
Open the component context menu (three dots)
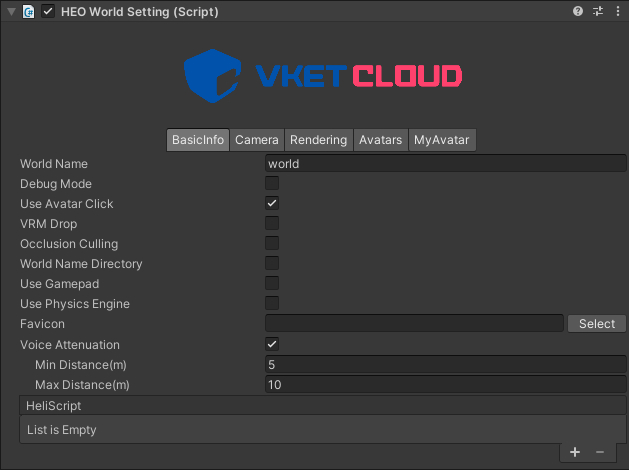point(617,11)
